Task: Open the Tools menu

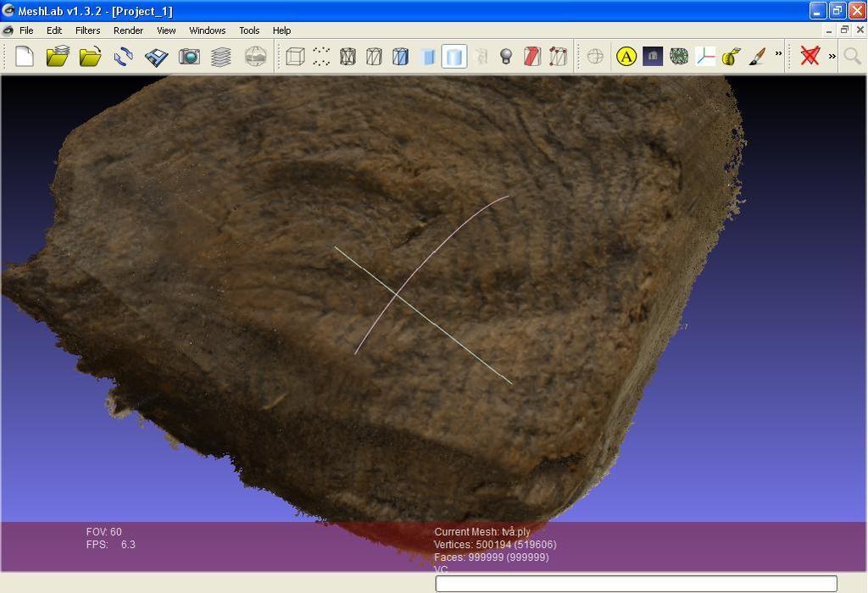Action: point(249,30)
